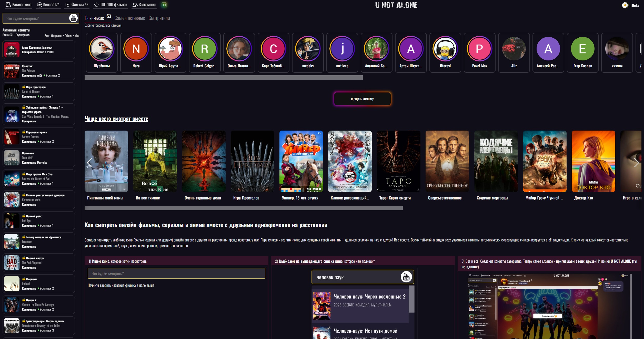Open Анна Каренина. Мюзикл room
Image resolution: width=644 pixels, height=339 pixels.
(39, 50)
